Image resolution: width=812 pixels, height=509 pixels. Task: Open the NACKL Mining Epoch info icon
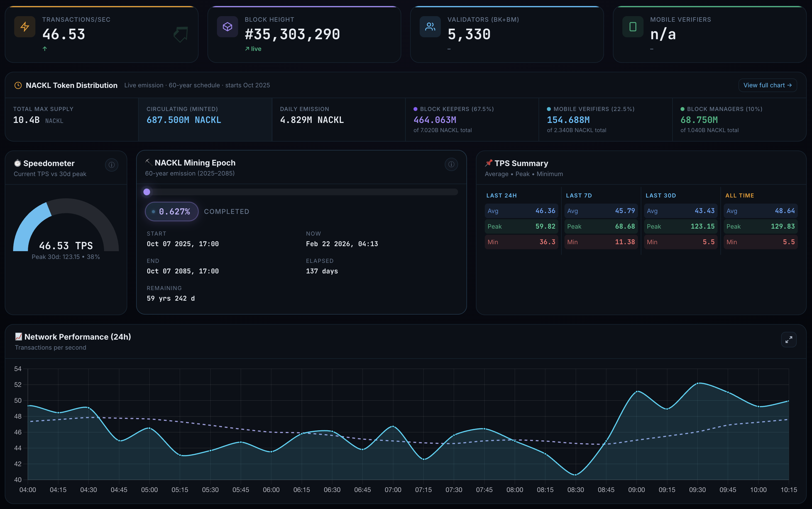(451, 164)
